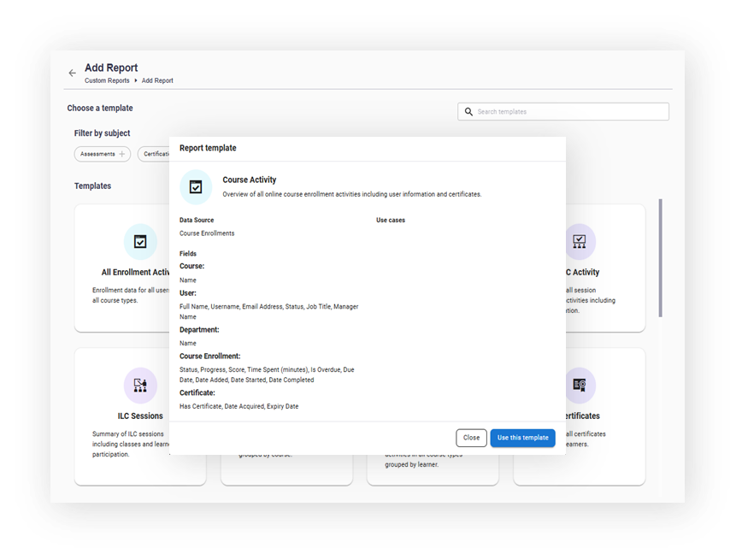Select the ILC Activity template icon
Image resolution: width=742 pixels, height=560 pixels.
click(580, 242)
